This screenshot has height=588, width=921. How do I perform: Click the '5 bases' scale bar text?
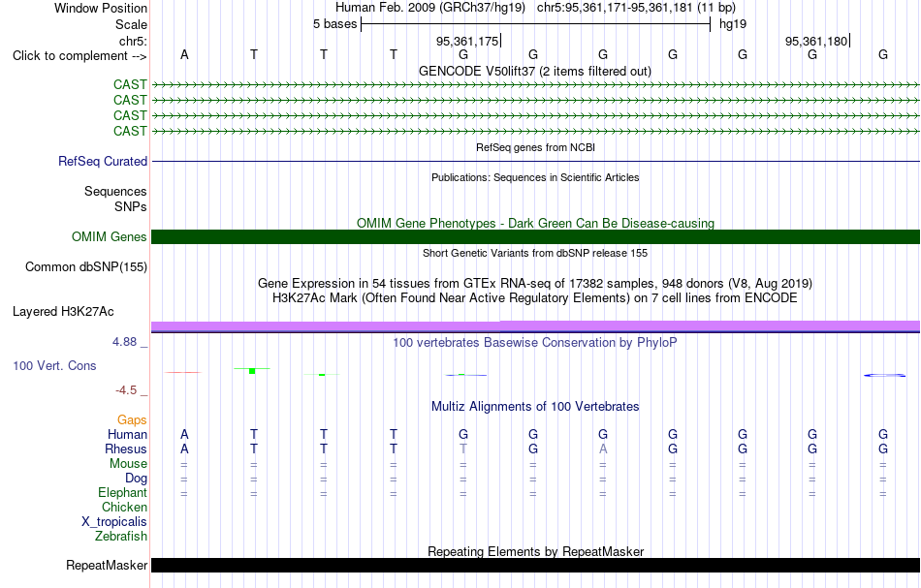[x=334, y=24]
